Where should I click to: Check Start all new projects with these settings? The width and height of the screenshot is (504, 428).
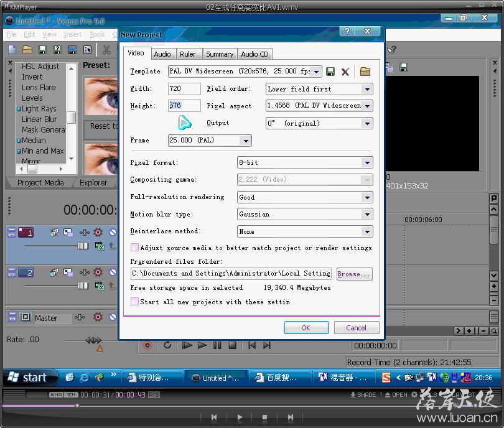tap(134, 301)
